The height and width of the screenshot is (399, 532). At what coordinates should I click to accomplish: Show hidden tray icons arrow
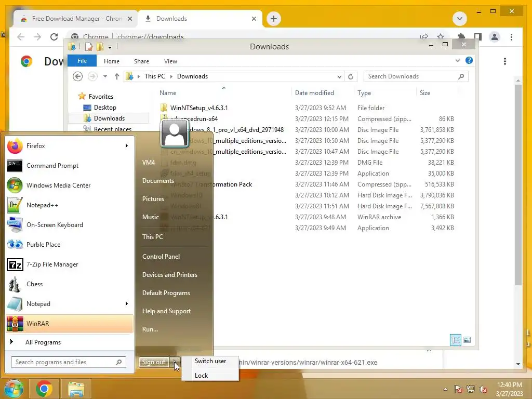point(445,389)
